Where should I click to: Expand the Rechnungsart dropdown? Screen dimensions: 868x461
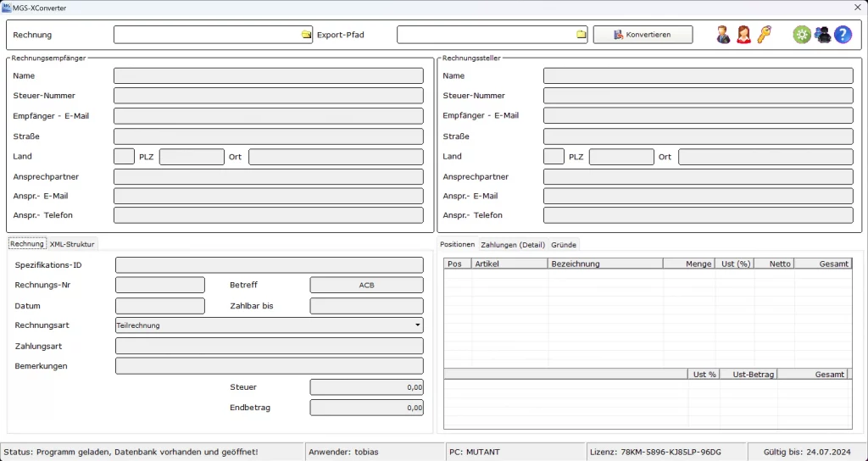click(x=417, y=325)
